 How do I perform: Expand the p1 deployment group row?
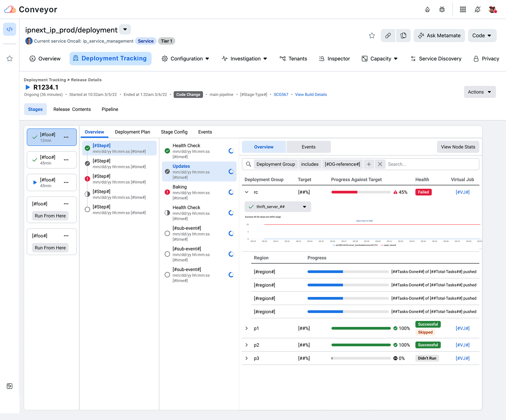tap(247, 328)
